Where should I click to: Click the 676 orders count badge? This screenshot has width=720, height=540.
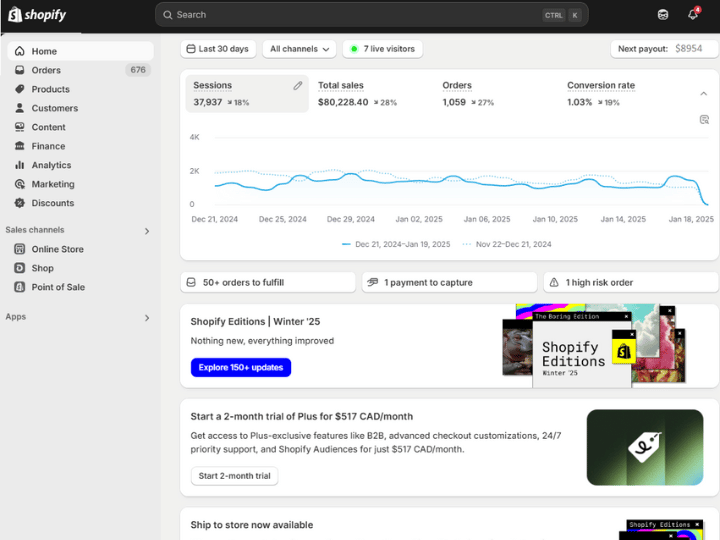[138, 70]
